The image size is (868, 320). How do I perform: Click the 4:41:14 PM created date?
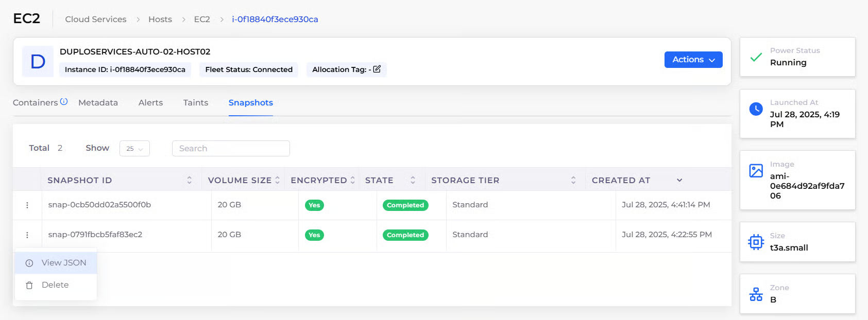click(666, 205)
